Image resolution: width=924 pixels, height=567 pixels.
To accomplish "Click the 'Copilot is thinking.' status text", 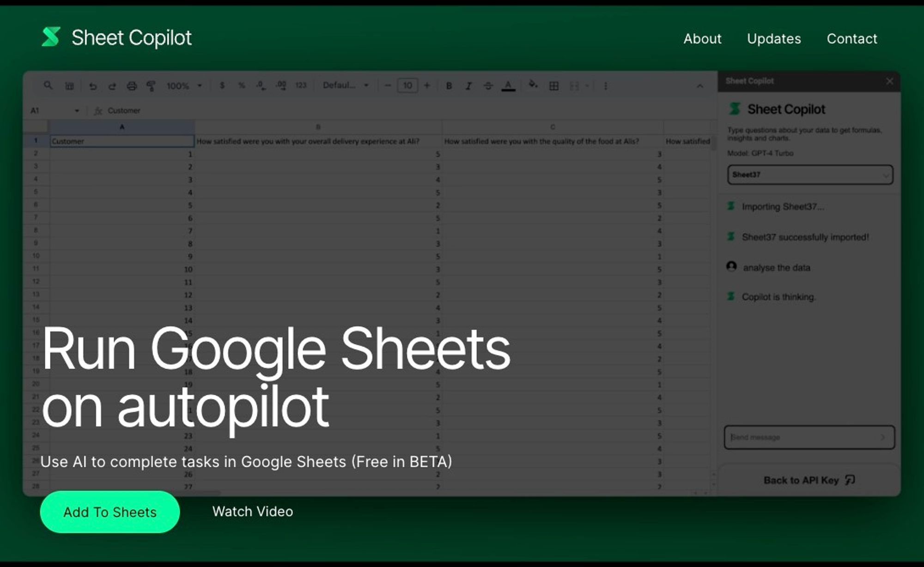I will point(778,297).
